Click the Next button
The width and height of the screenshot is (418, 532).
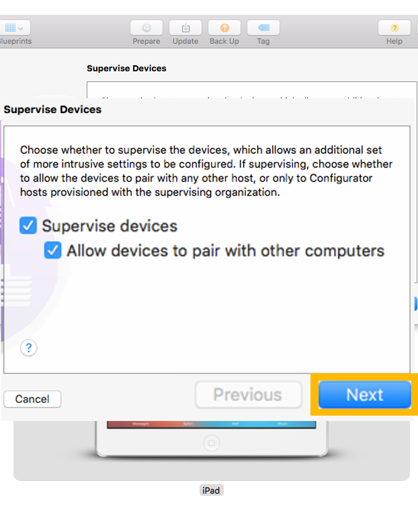365,395
